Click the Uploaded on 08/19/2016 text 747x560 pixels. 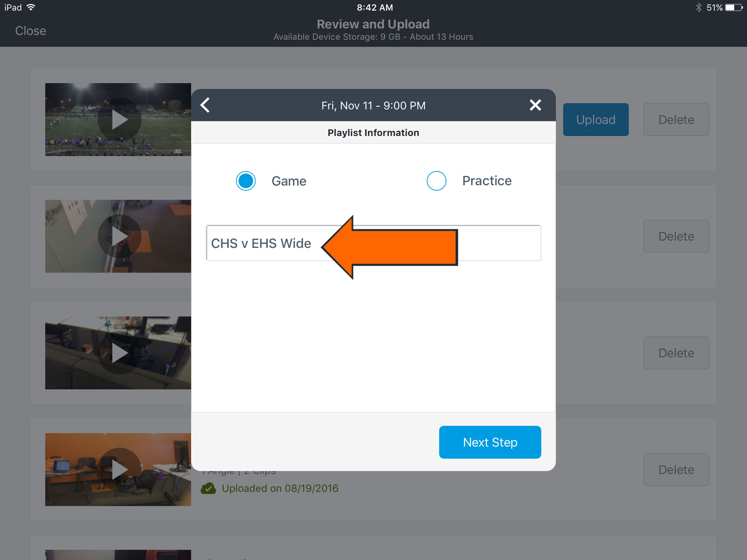click(x=280, y=488)
